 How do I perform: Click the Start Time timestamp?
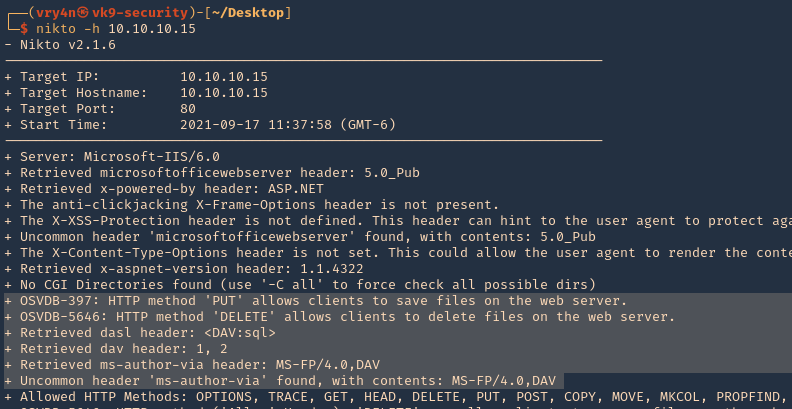[x=288, y=125]
